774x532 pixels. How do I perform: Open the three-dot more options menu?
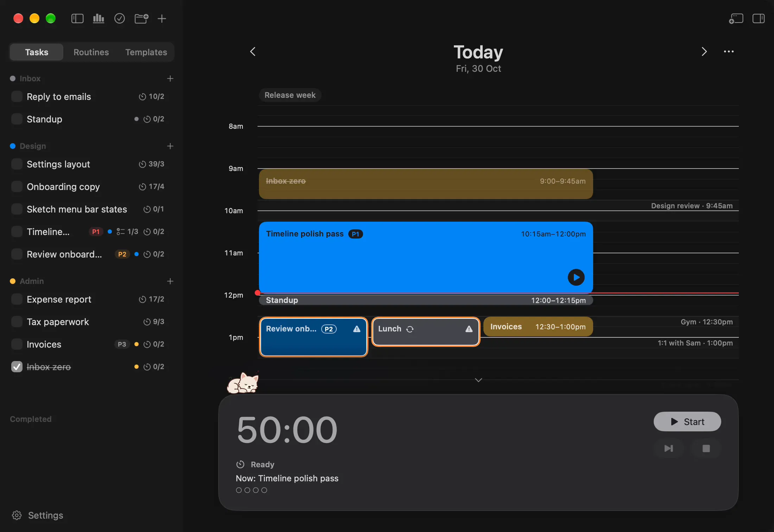coord(729,52)
